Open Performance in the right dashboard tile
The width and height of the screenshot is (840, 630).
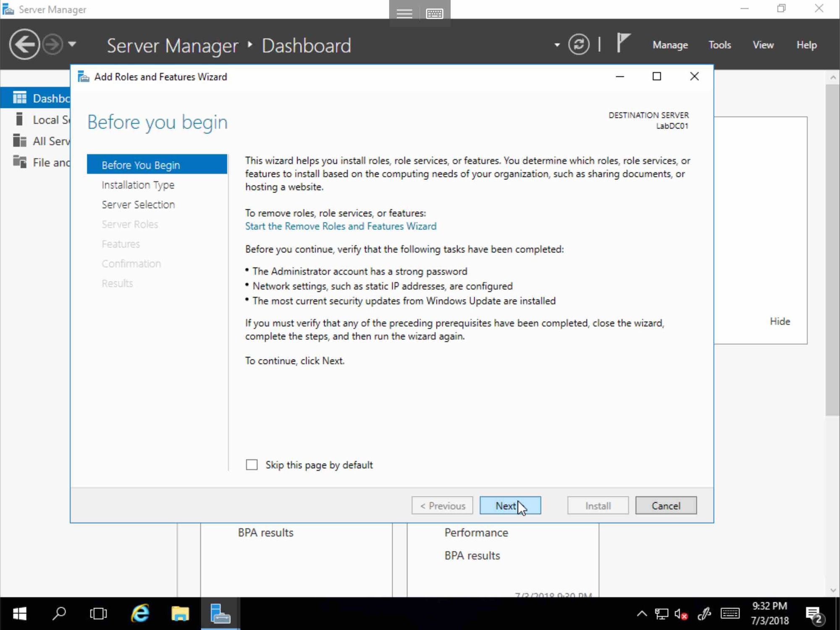pyautogui.click(x=476, y=533)
